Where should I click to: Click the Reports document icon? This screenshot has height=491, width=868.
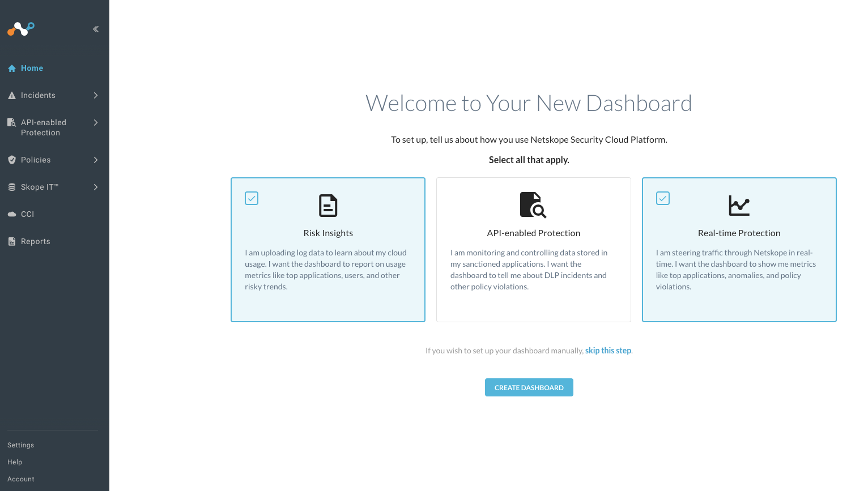(x=12, y=242)
